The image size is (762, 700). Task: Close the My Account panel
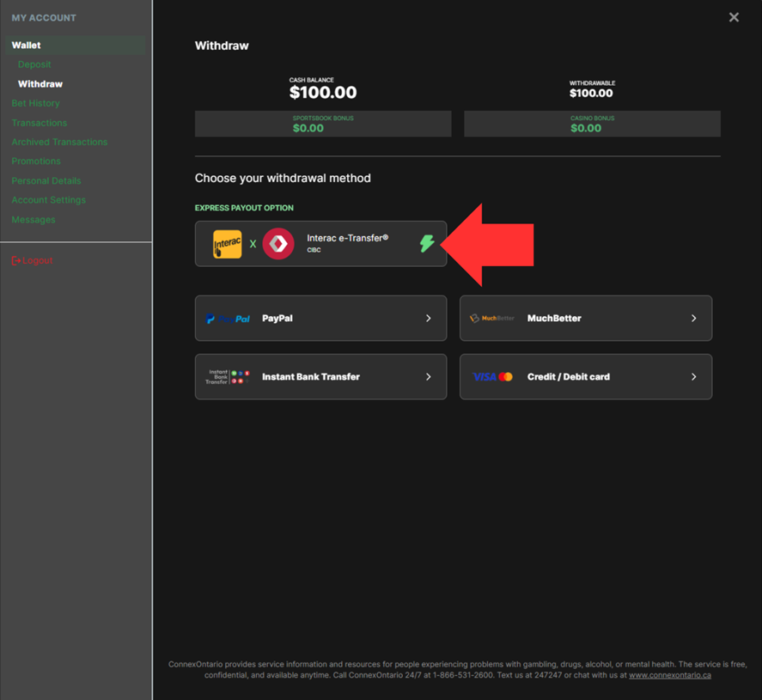click(734, 17)
